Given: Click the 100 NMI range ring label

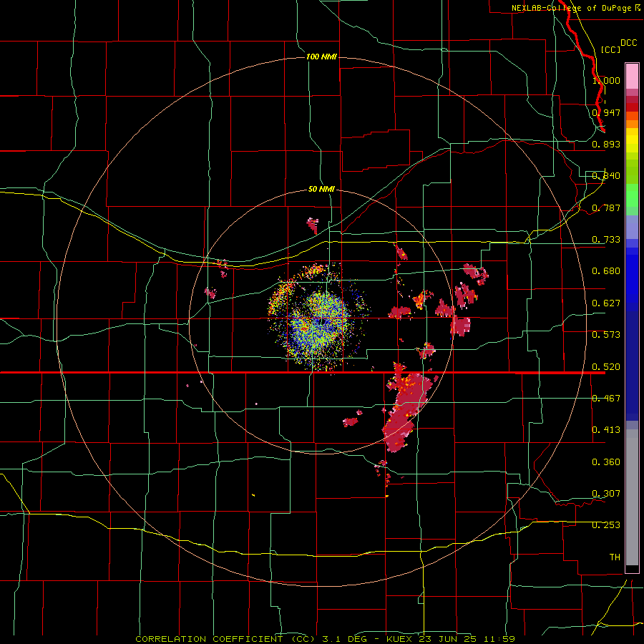Looking at the screenshot, I should [x=321, y=57].
